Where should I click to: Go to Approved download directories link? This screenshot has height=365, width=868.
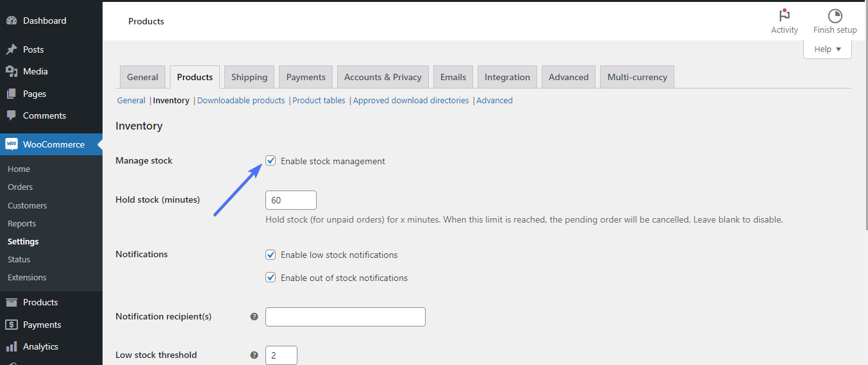pos(411,101)
